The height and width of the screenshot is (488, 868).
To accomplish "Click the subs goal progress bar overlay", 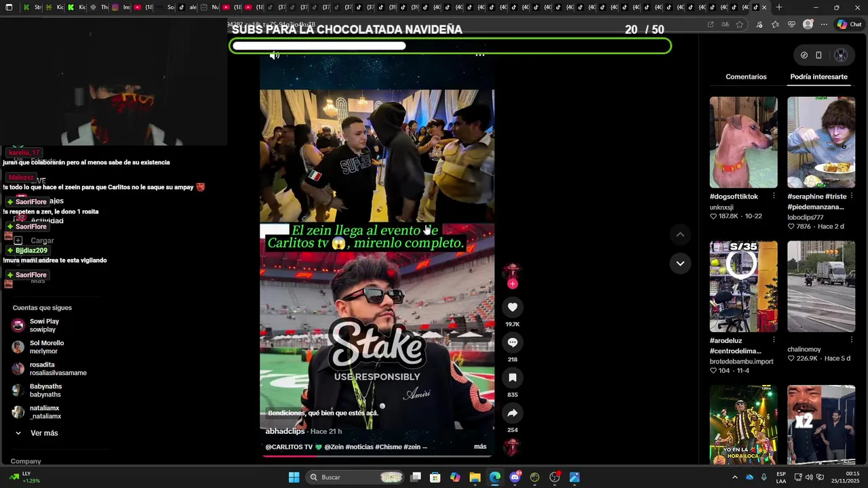I will (x=451, y=46).
